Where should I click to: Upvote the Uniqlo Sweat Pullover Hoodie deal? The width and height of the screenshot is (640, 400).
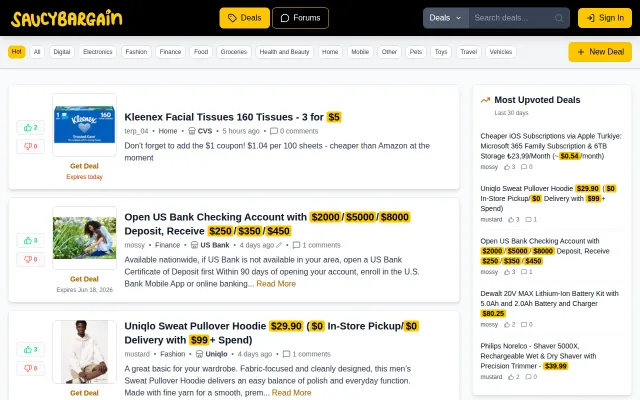coord(31,349)
